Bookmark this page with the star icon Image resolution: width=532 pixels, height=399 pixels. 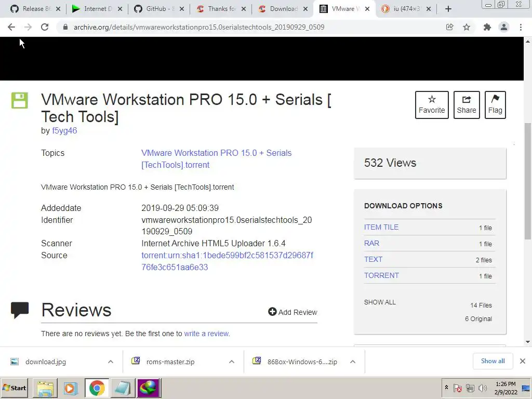pos(467,27)
